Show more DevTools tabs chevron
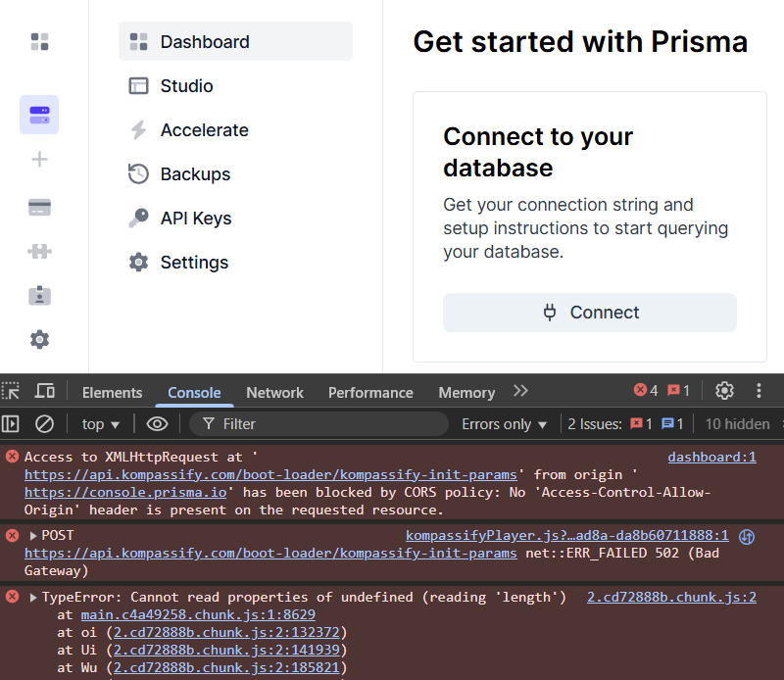 click(520, 391)
